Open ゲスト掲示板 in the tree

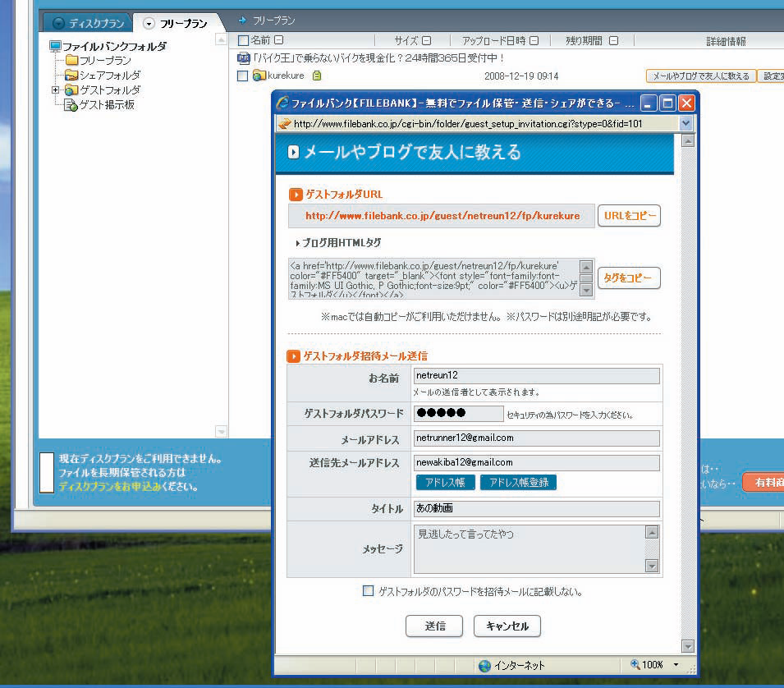(107, 105)
